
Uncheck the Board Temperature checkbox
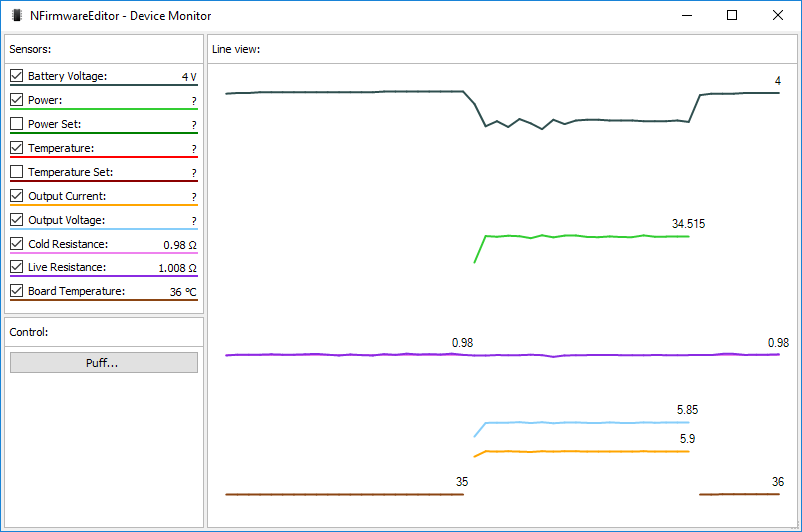pyautogui.click(x=16, y=291)
